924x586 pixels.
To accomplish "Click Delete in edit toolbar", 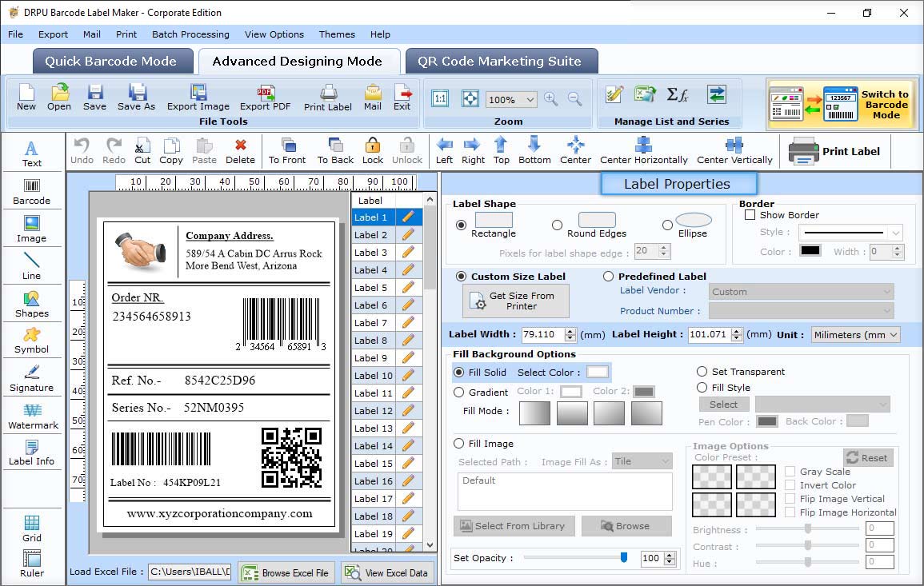I will pos(241,151).
